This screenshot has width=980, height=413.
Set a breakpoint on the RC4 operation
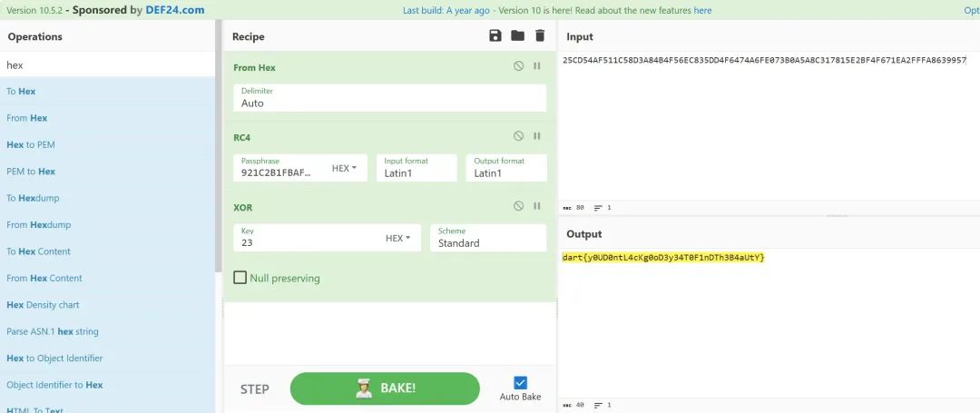537,135
